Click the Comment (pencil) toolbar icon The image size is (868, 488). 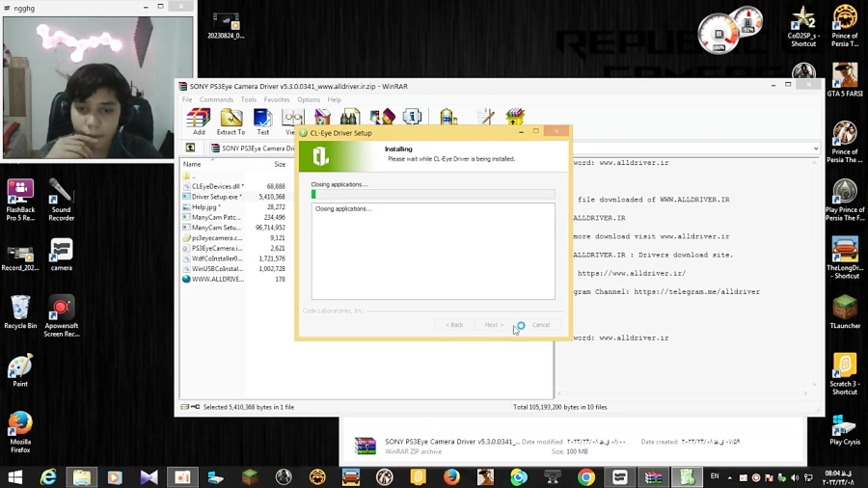485,117
